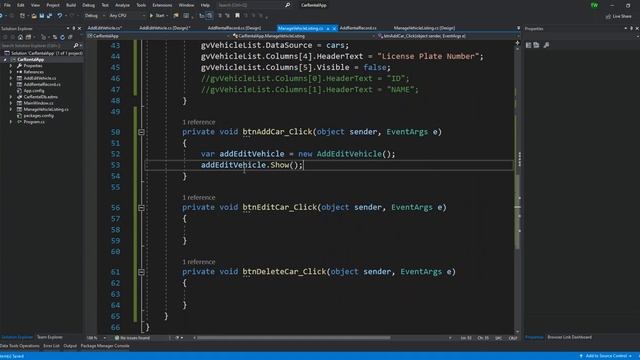Switch to Browser Link Dashboard tab
The image size is (640, 360).
pyautogui.click(x=569, y=337)
